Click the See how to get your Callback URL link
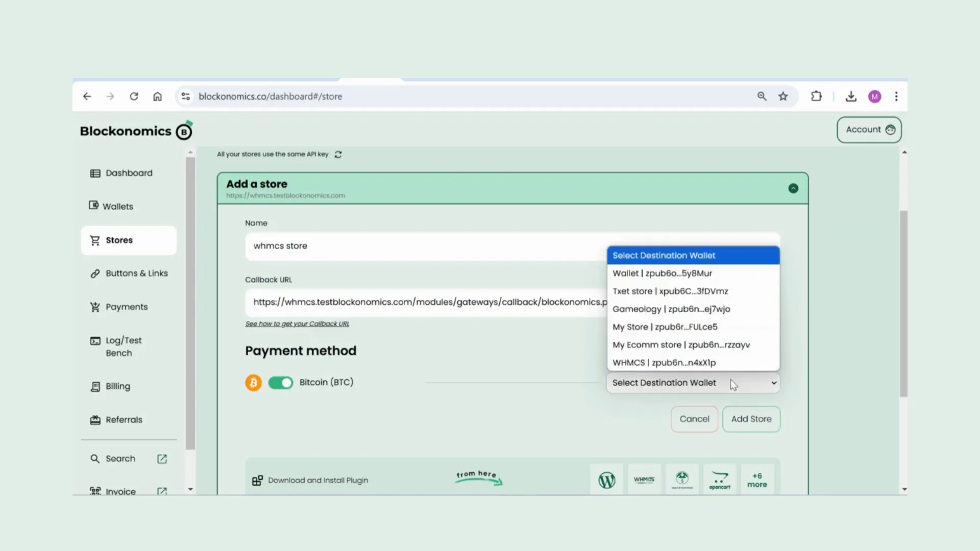Screen dimensions: 980x551 297,323
